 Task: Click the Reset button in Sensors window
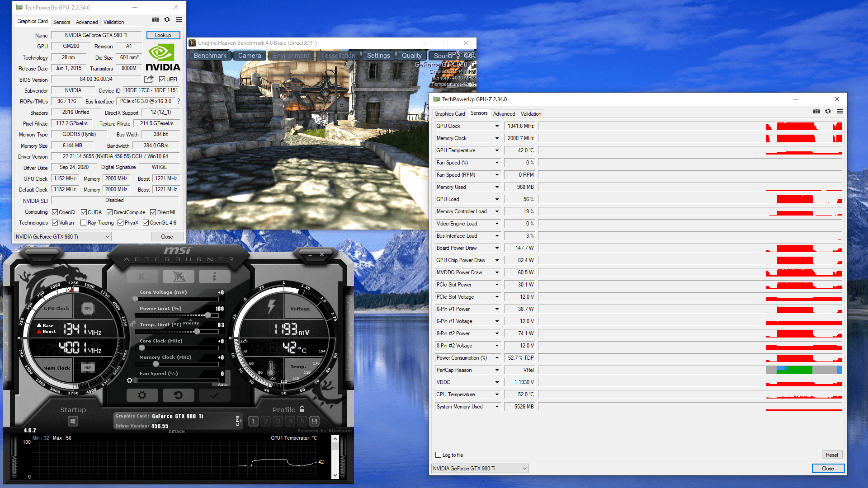pyautogui.click(x=832, y=455)
